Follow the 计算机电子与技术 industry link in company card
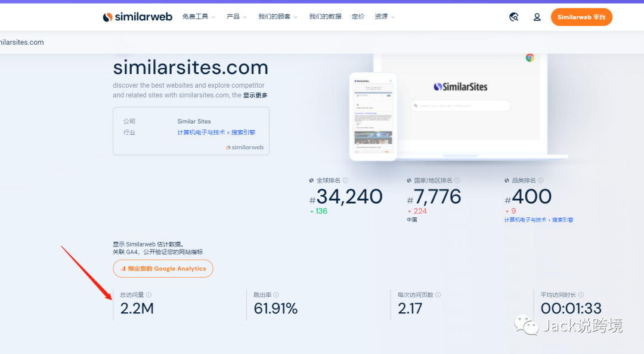 point(202,133)
